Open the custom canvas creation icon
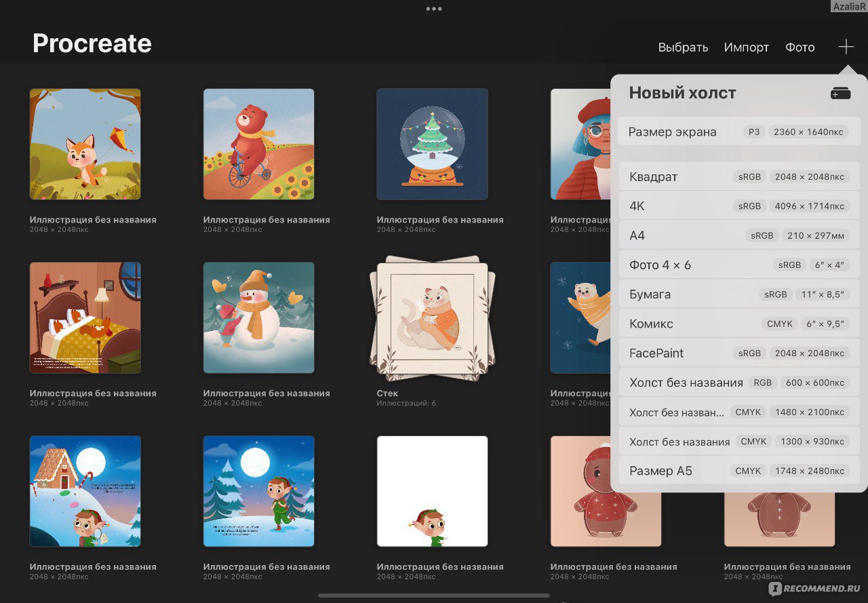 tap(840, 94)
